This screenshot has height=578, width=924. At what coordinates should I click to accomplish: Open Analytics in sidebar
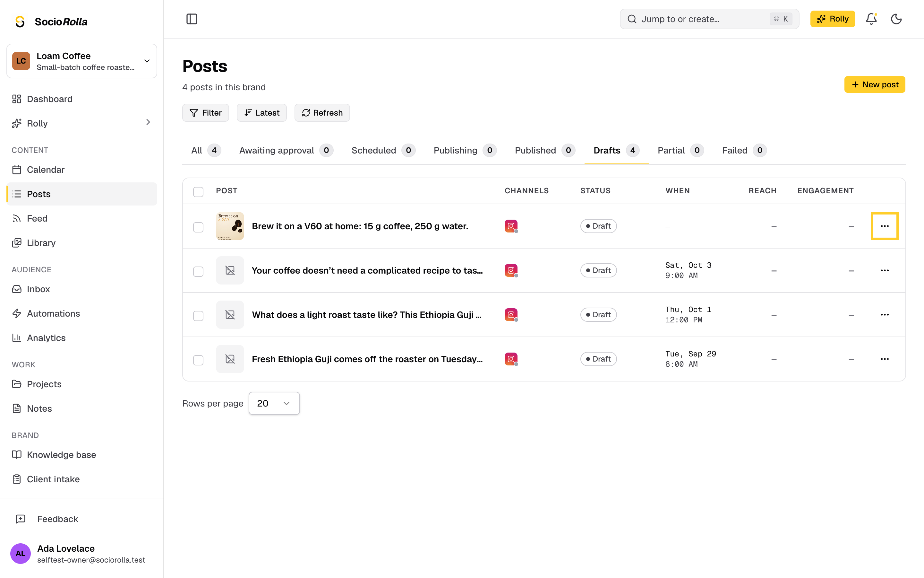[x=82, y=338]
